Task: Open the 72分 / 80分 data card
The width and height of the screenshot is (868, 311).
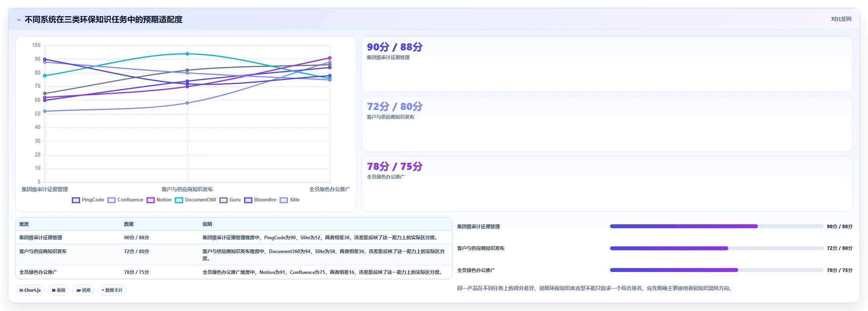Action: [607, 124]
